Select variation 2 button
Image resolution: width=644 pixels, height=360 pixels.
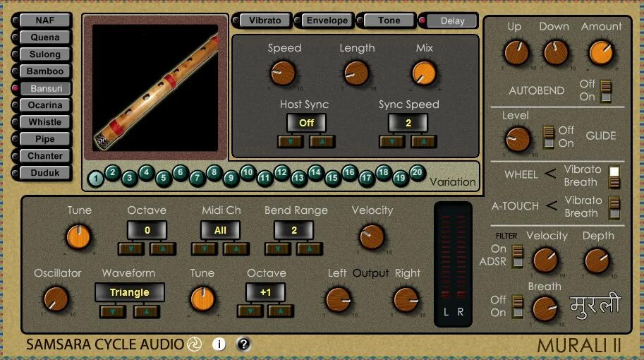113,172
